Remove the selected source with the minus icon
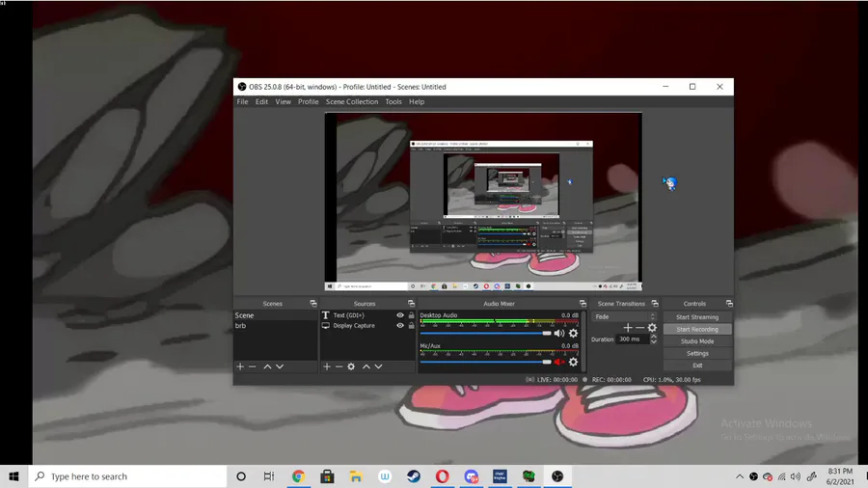Image resolution: width=868 pixels, height=488 pixels. click(x=339, y=366)
